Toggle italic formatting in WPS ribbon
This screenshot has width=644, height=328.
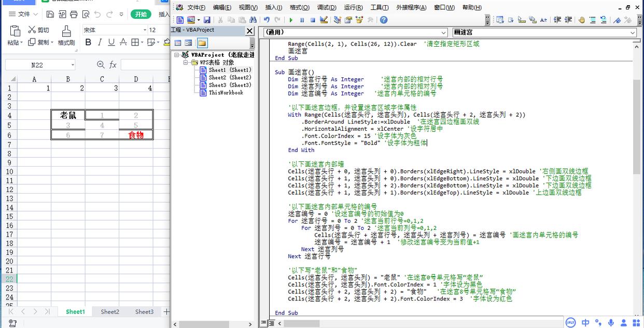pos(100,43)
